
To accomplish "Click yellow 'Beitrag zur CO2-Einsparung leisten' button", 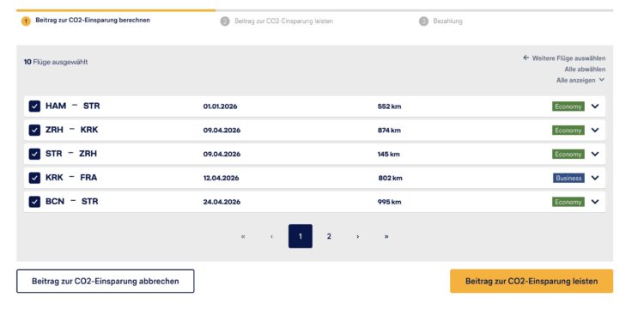I will point(532,282).
